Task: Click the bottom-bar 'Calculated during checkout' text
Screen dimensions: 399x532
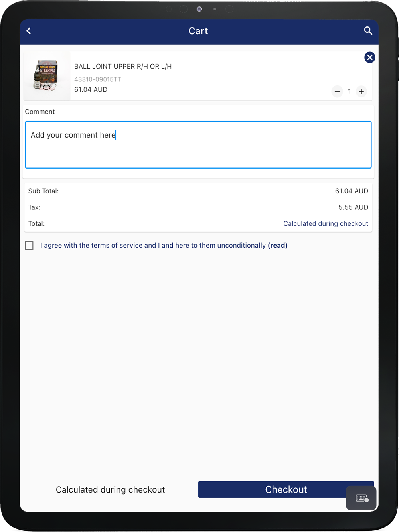Action: click(x=110, y=489)
